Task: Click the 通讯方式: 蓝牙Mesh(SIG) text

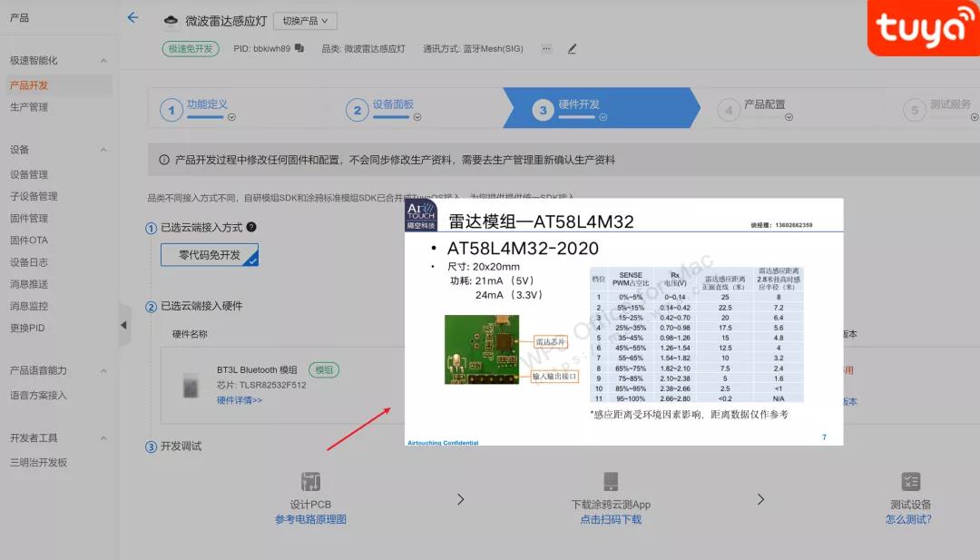Action: point(473,48)
